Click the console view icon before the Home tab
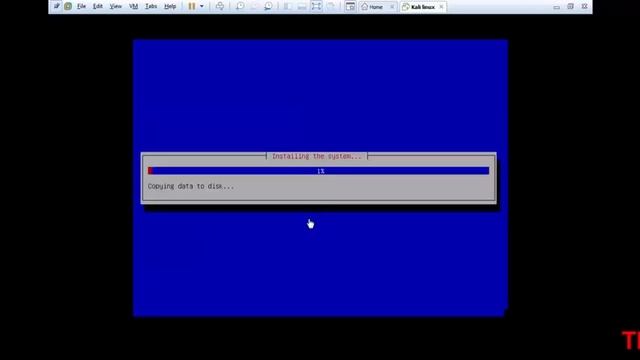Screen dimensions: 640x360 (x=350, y=6)
